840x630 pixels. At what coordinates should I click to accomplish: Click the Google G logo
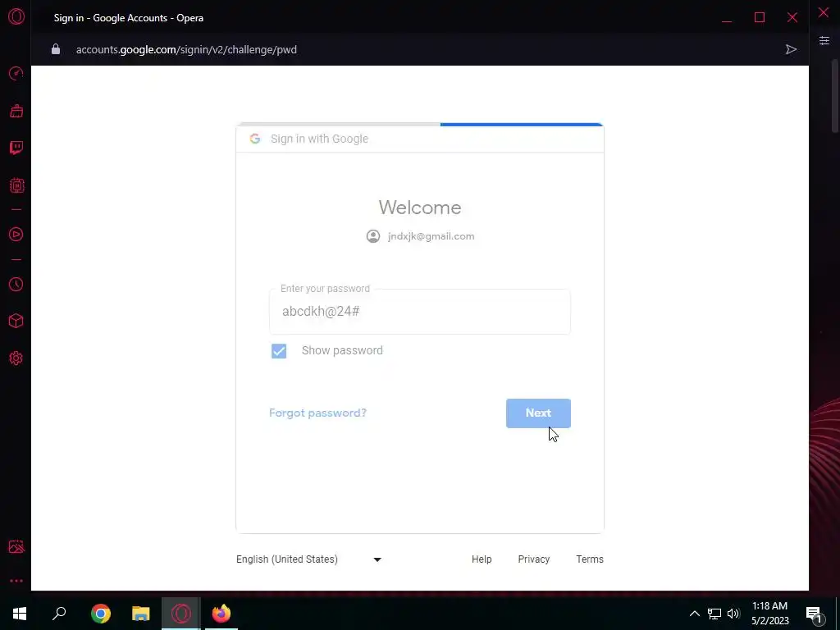tap(255, 139)
